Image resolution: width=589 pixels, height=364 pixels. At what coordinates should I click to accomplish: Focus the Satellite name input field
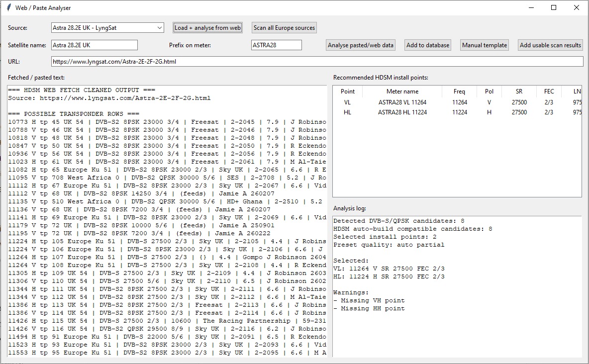pos(95,45)
